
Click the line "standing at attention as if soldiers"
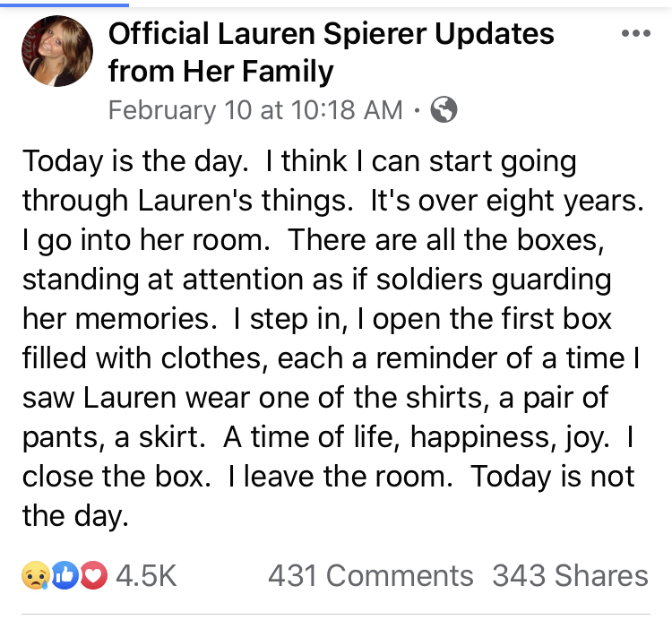point(316,280)
